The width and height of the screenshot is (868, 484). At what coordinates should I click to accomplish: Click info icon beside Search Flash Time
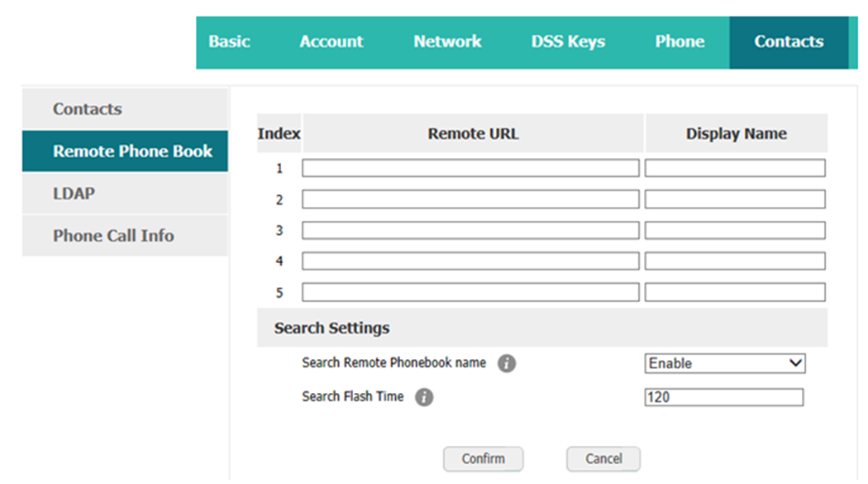(424, 397)
